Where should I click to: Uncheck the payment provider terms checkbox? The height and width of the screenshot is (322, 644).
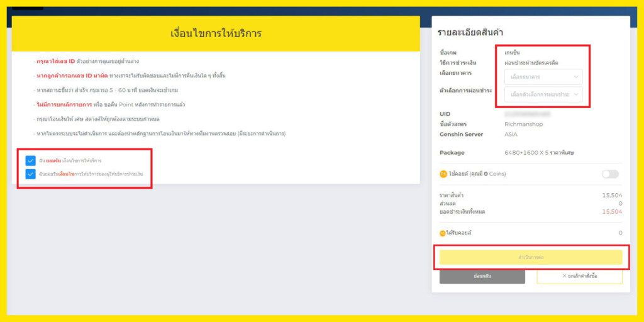(31, 174)
